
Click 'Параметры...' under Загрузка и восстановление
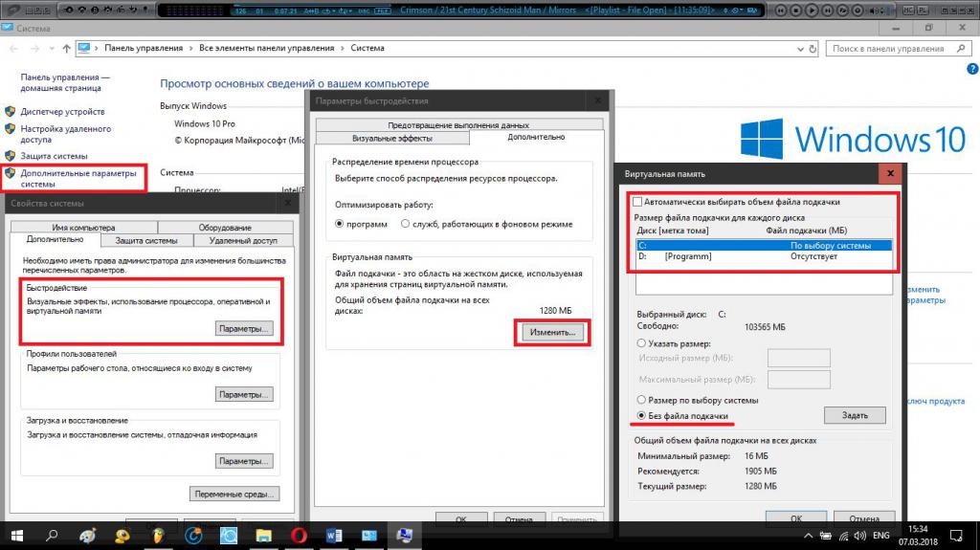[244, 461]
